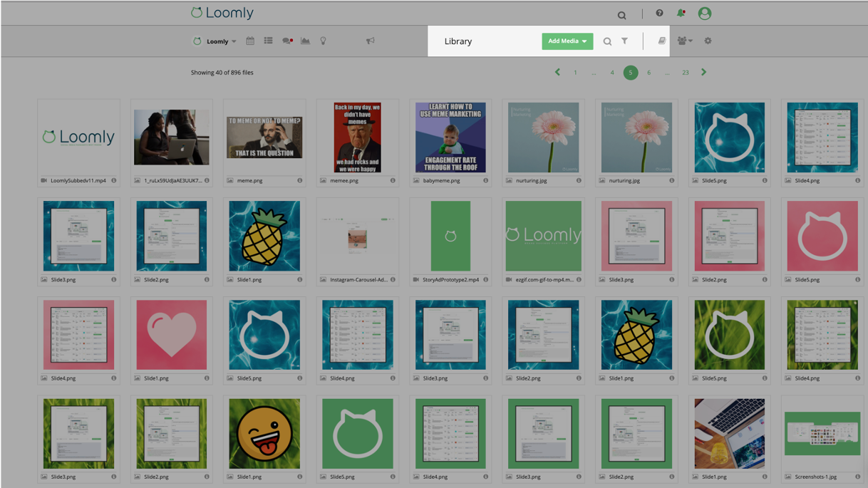Jump to last page 23
The height and width of the screenshot is (488, 868).
coord(685,73)
